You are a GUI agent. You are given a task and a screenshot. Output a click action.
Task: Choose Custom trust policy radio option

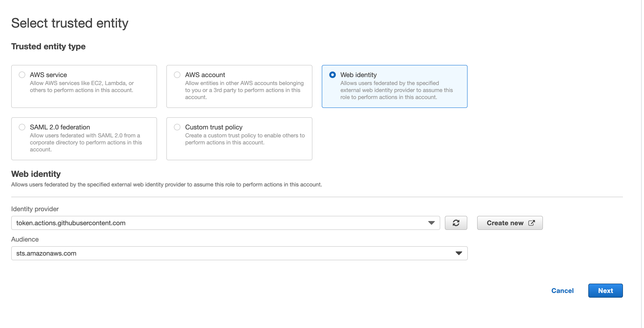tap(177, 127)
